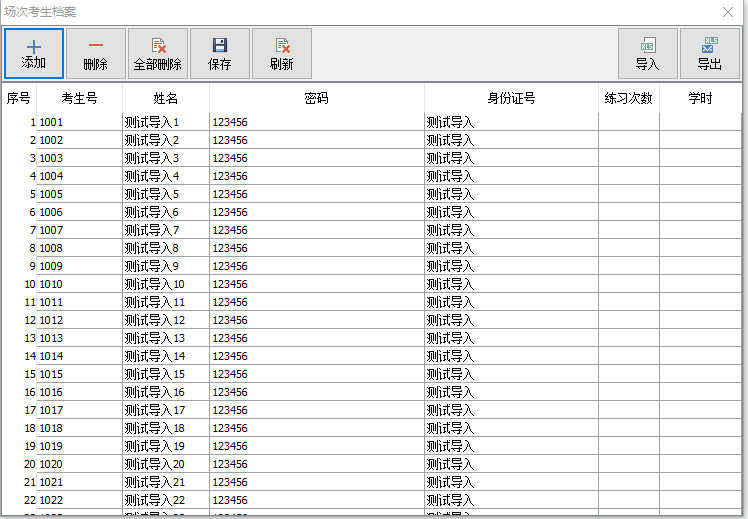Click the 添加 (add) plus button

[x=34, y=53]
